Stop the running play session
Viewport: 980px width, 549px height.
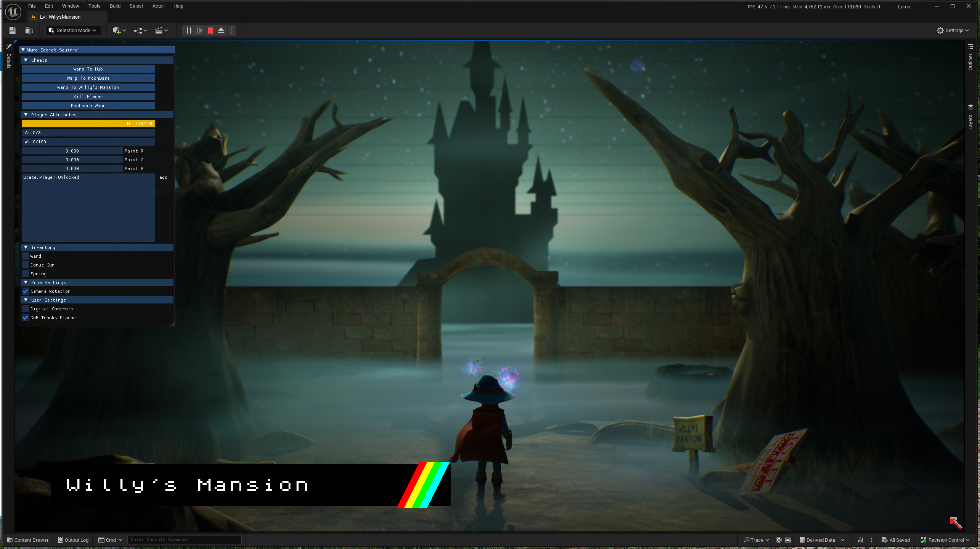pos(210,30)
